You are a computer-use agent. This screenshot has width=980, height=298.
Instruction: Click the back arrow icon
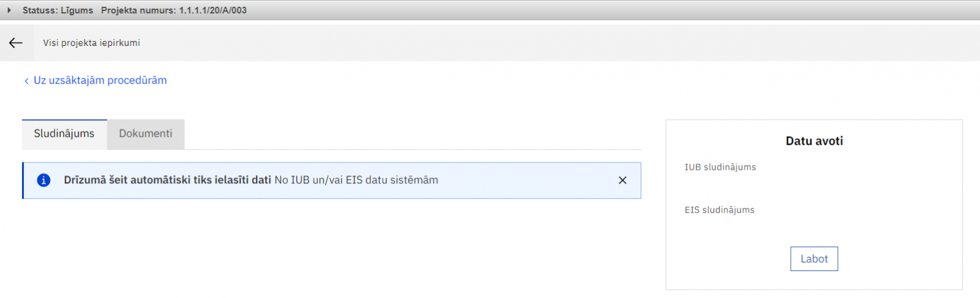(x=16, y=42)
